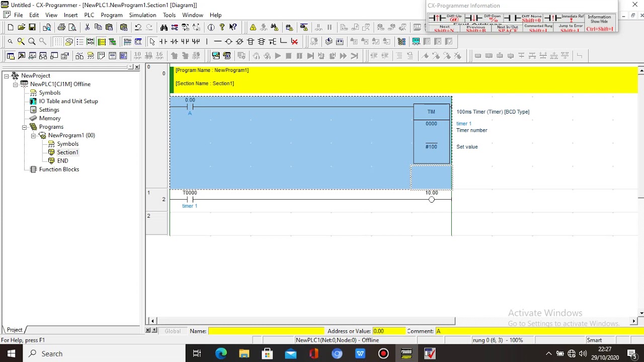Screen dimensions: 644x362
Task: Switch to the Project tab
Action: coord(15,330)
